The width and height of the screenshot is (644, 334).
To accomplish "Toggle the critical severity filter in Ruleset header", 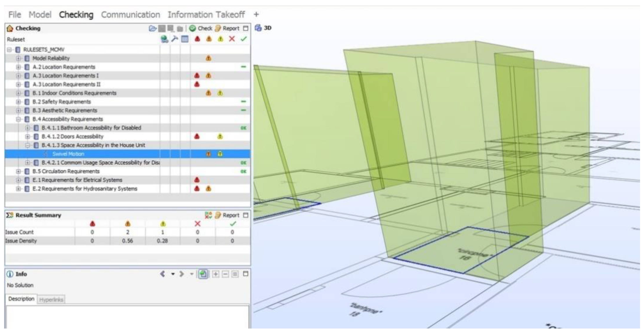I will [197, 39].
